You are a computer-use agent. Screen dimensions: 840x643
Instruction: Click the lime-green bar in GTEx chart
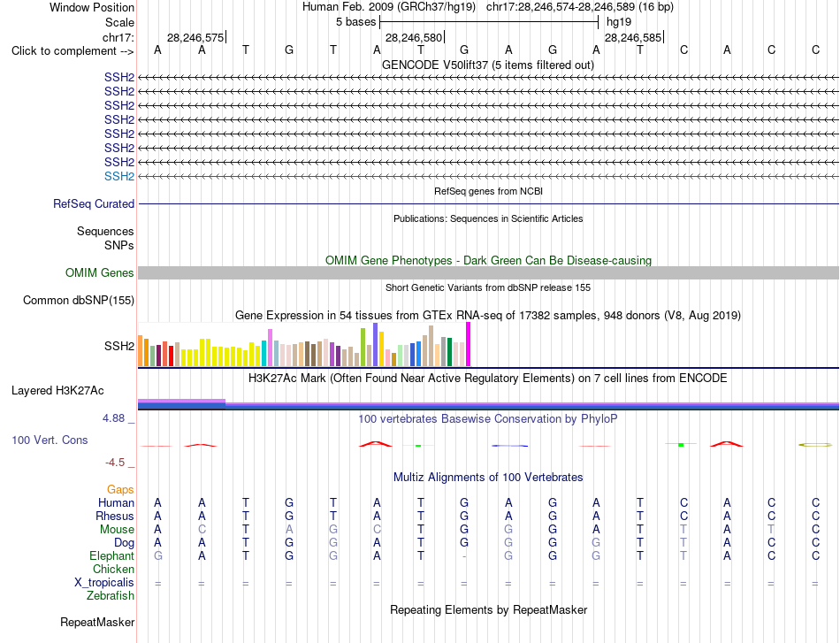pyautogui.click(x=363, y=348)
